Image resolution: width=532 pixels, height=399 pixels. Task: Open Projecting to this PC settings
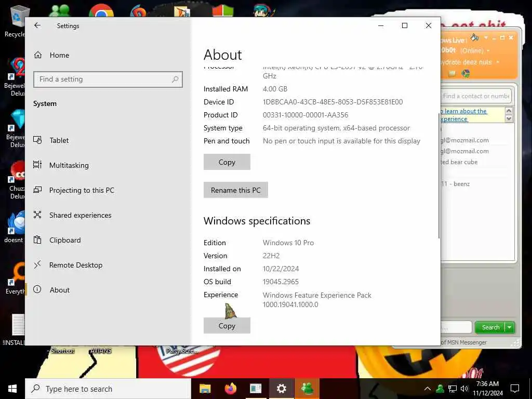click(82, 190)
